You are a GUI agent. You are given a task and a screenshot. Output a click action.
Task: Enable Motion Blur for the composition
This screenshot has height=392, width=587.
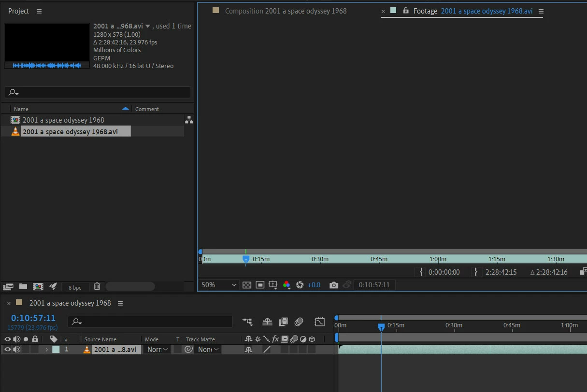(x=299, y=322)
